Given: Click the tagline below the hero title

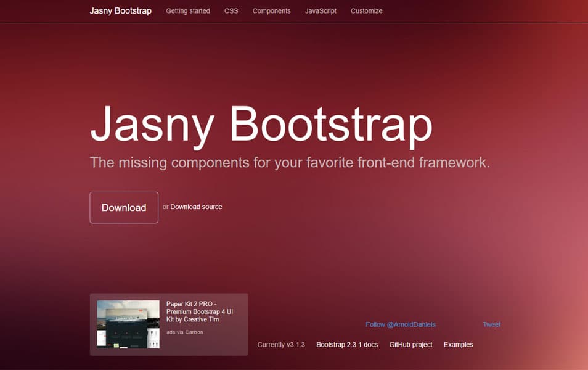Looking at the screenshot, I should pyautogui.click(x=290, y=163).
